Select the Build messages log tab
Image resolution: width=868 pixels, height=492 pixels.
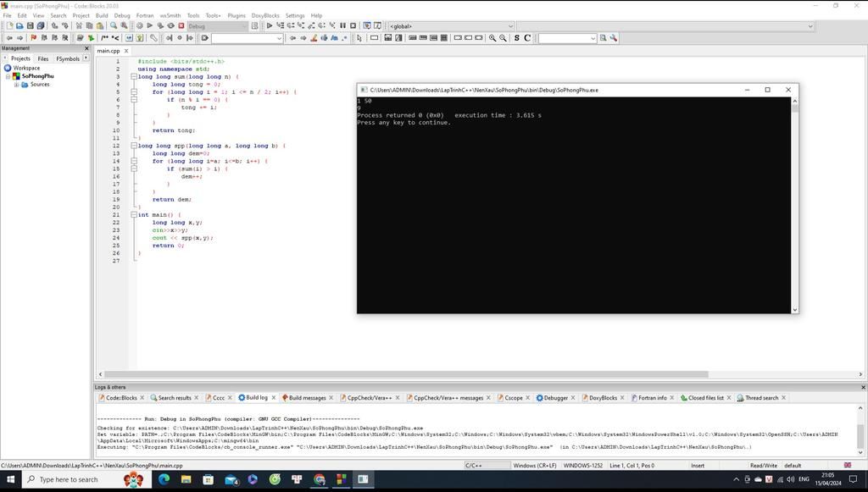click(307, 398)
